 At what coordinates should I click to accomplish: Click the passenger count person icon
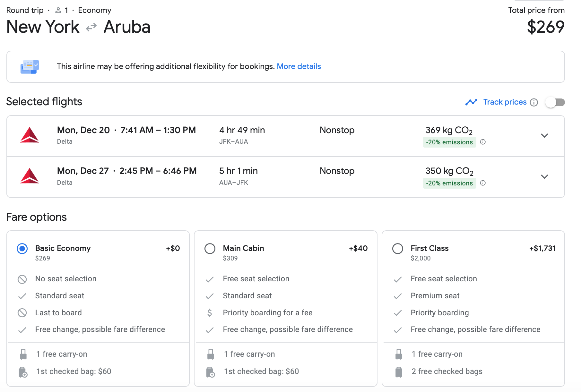pos(58,10)
